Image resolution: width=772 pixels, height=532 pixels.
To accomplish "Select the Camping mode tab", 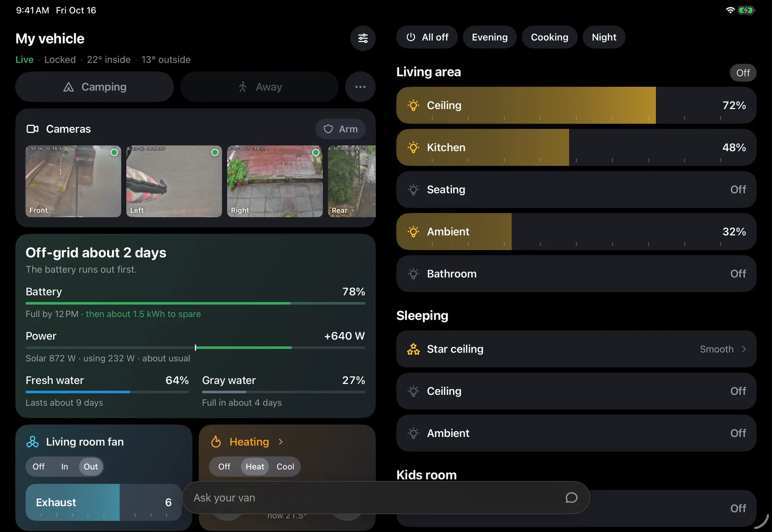I will (x=95, y=87).
